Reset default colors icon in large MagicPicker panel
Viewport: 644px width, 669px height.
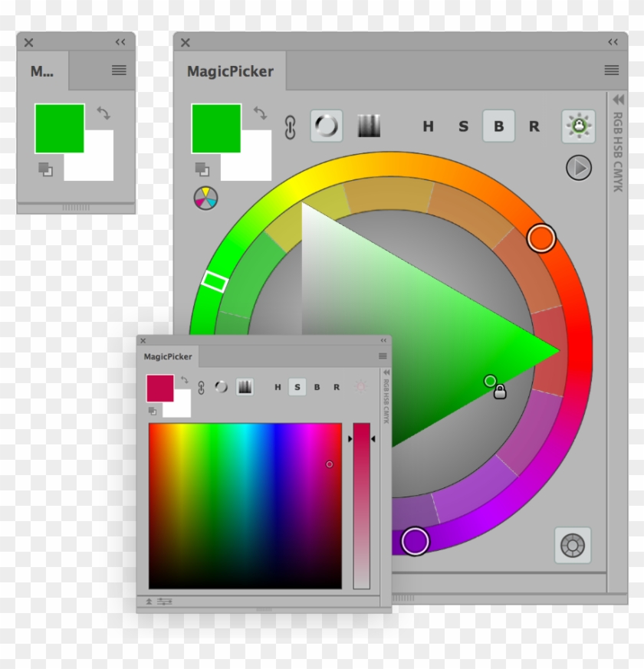click(202, 169)
